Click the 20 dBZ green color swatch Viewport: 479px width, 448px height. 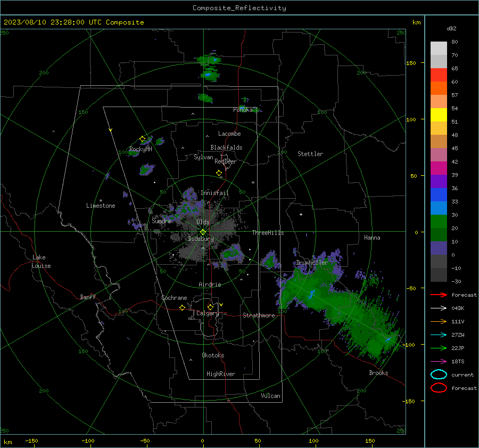[439, 222]
